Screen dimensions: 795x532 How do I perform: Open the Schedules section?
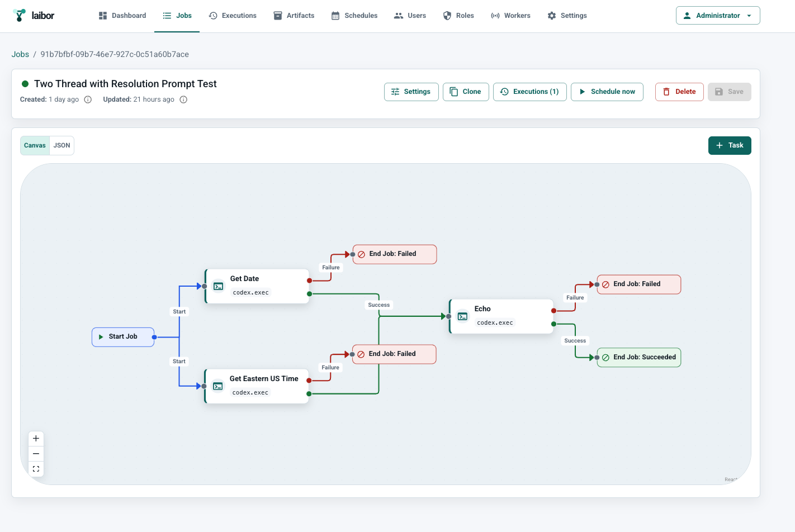click(x=354, y=16)
